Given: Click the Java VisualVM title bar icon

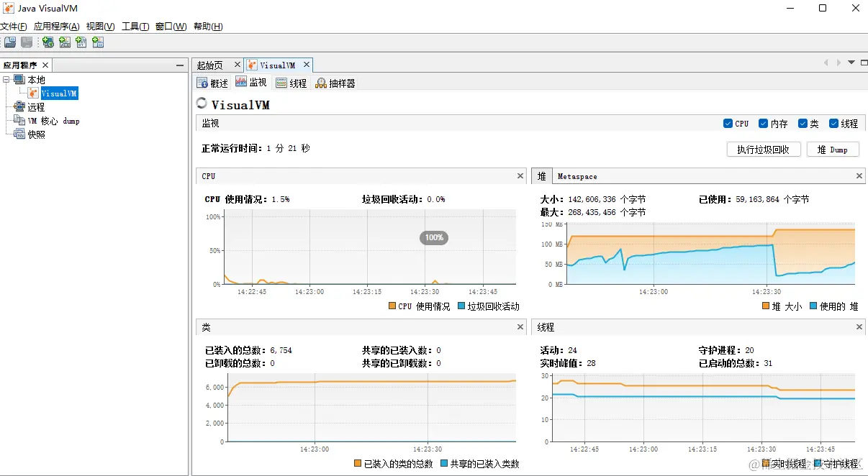Looking at the screenshot, I should [9, 9].
